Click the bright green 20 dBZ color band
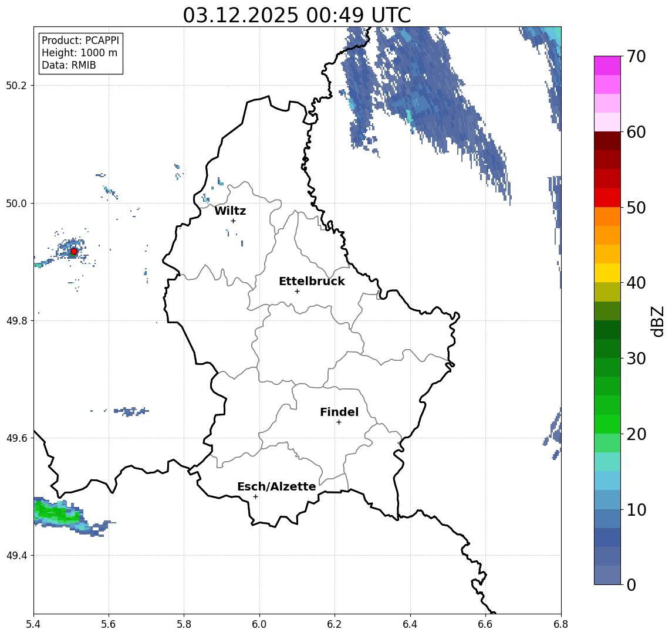The width and height of the screenshot is (672, 636). [x=607, y=424]
